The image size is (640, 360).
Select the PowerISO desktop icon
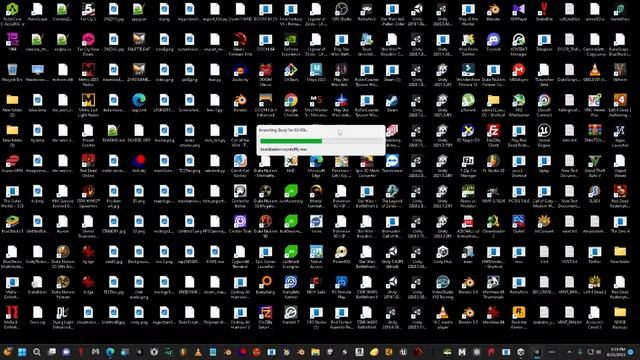click(341, 255)
